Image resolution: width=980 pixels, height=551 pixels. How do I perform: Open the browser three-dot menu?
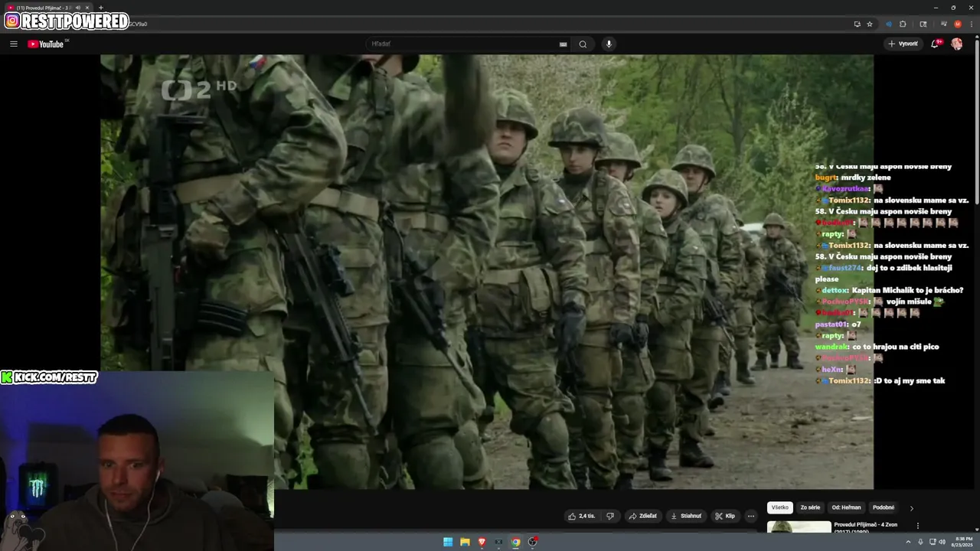pyautogui.click(x=972, y=24)
